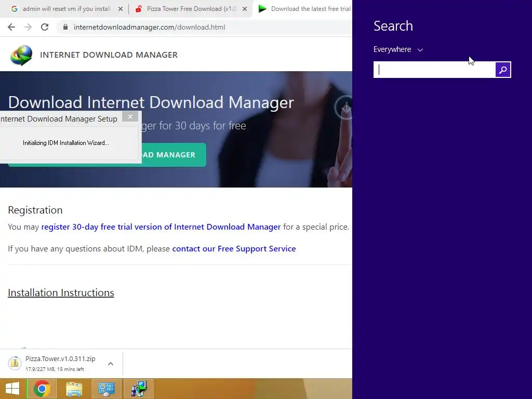This screenshot has height=399, width=532.
Task: Open the Windows Start button
Action: coord(12,389)
